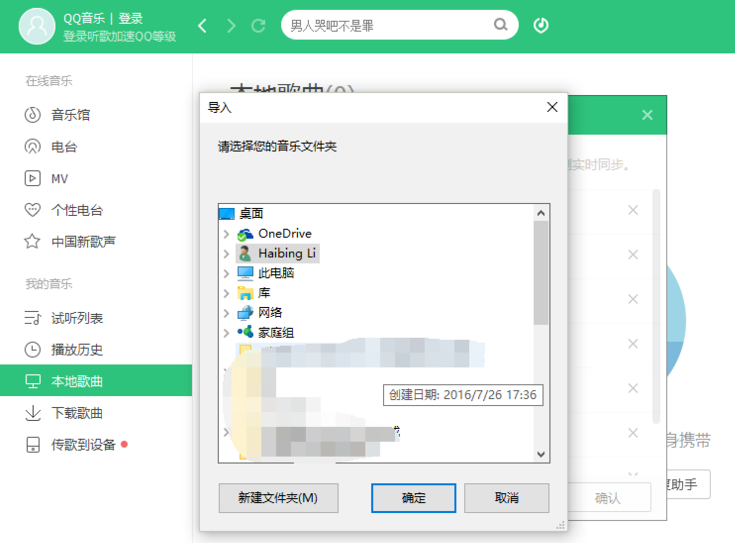Click the playlist icon for 试听列表
This screenshot has height=543, width=735.
tap(32, 318)
